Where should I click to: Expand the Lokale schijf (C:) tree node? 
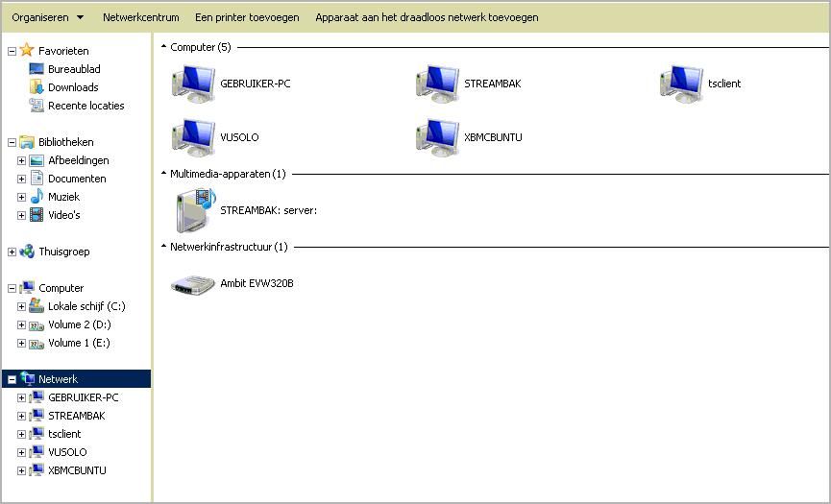pos(21,307)
